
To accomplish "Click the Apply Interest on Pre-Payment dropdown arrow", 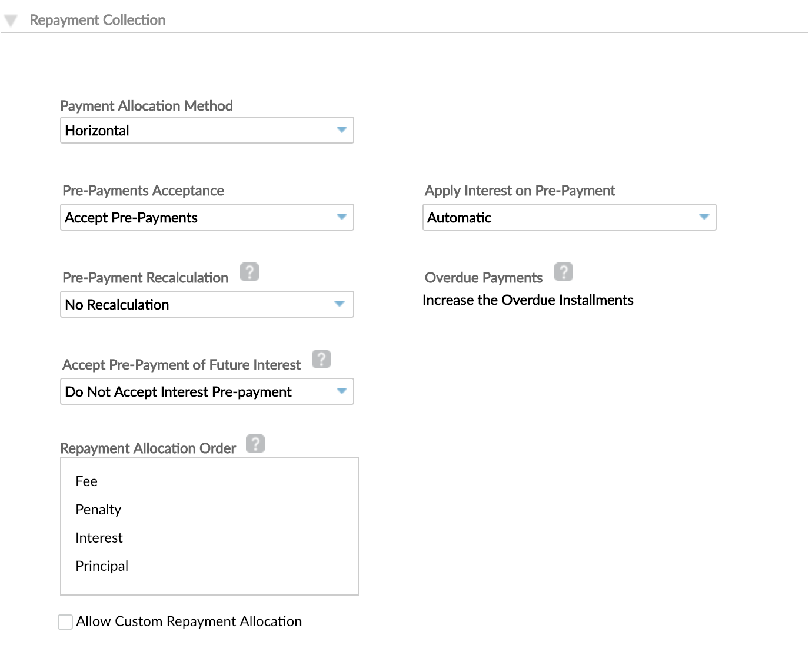I will 704,217.
